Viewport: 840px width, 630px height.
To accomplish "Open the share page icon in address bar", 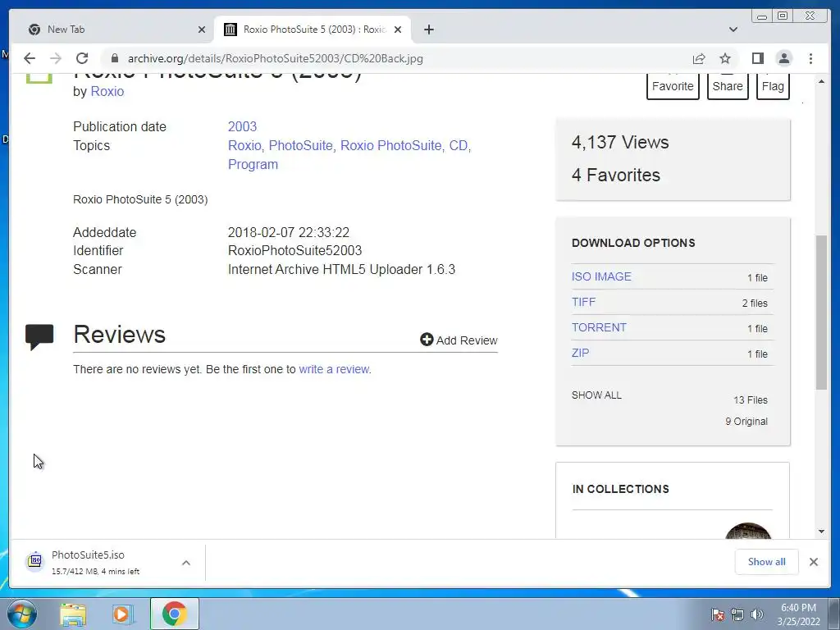I will tap(699, 58).
